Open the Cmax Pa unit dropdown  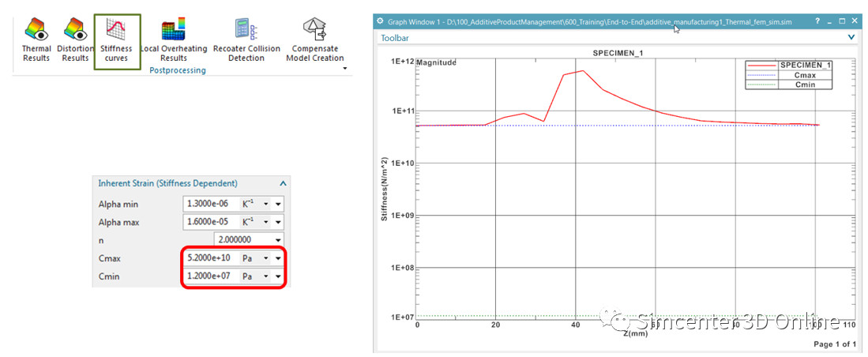click(x=265, y=257)
